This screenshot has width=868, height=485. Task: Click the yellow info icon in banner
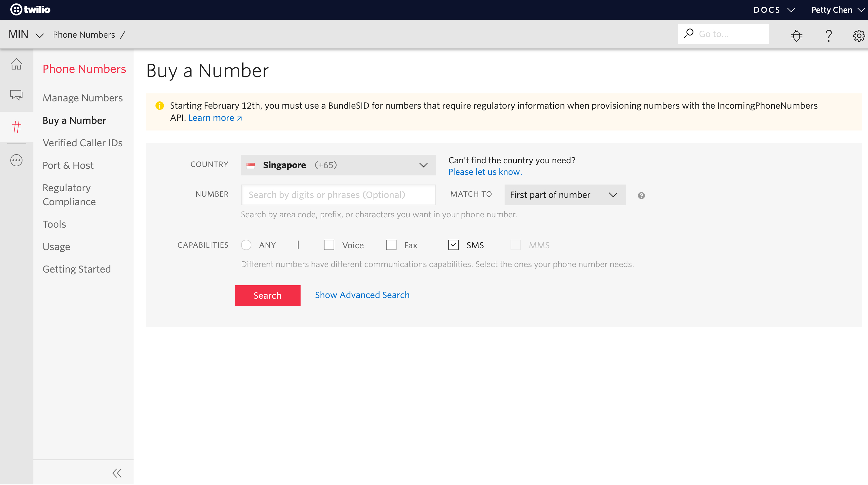point(159,106)
